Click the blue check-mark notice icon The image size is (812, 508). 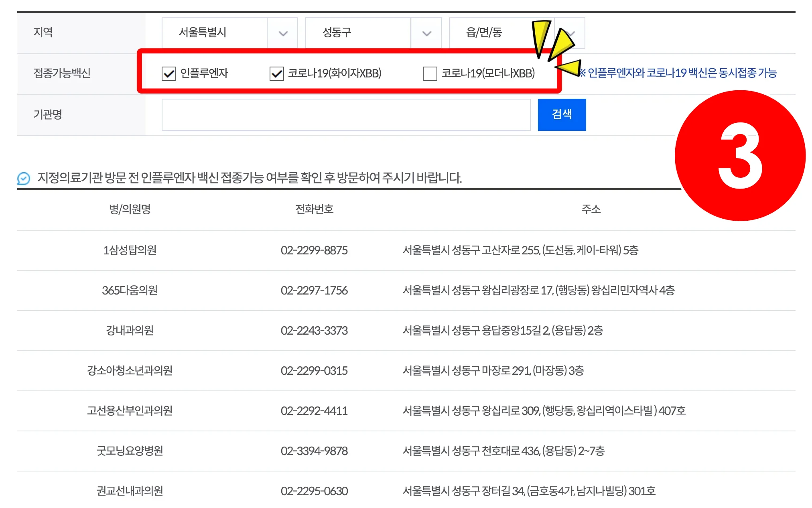(x=24, y=178)
